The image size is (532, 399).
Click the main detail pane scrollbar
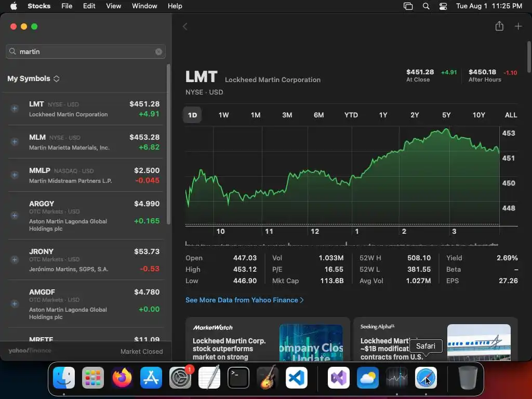pos(529,57)
